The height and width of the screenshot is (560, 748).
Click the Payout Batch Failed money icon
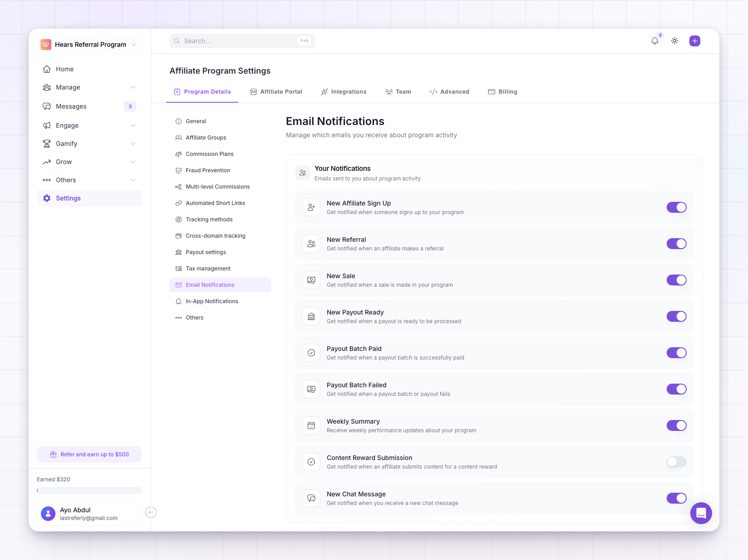[x=311, y=389]
